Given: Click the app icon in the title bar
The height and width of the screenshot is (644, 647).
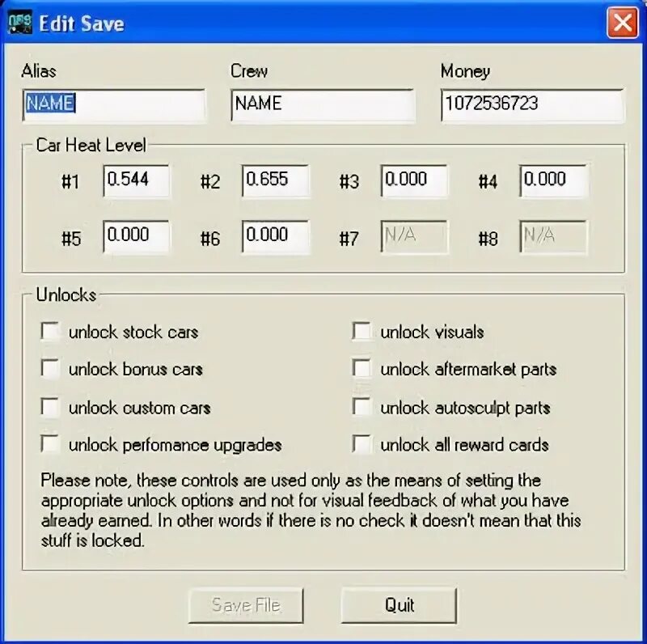Looking at the screenshot, I should click(19, 23).
